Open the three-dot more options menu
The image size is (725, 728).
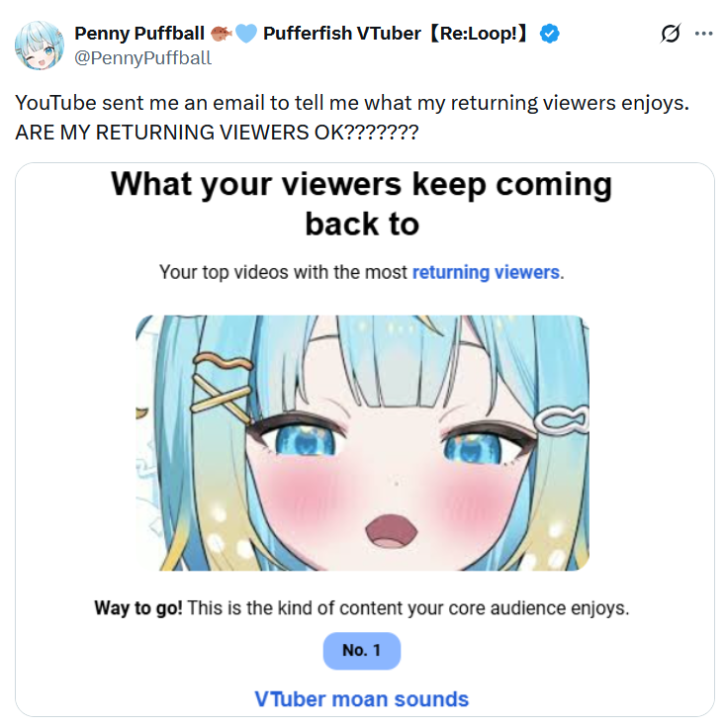point(703,34)
